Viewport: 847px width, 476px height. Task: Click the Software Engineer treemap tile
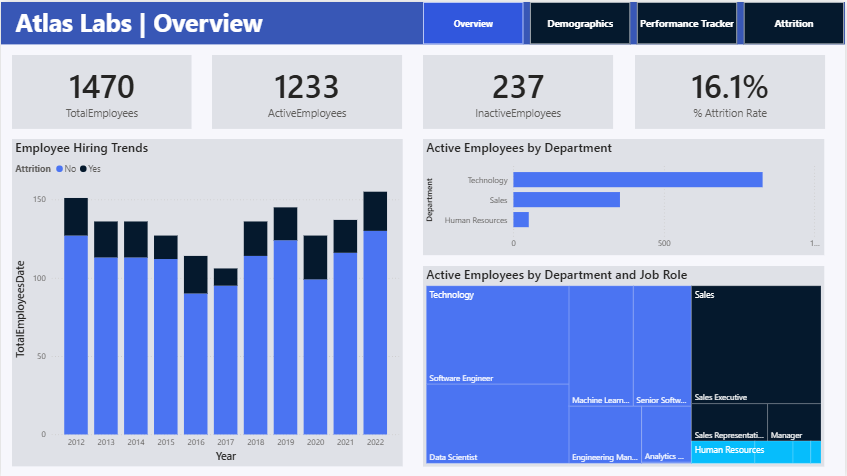[498, 335]
